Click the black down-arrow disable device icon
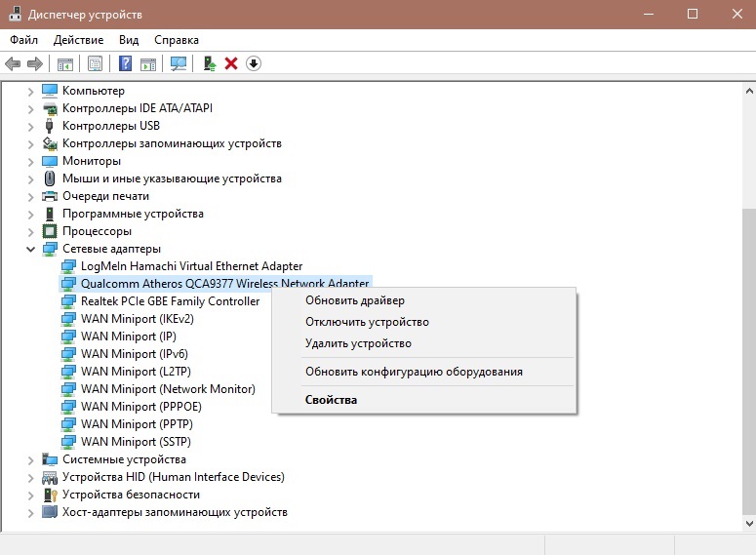 point(254,63)
